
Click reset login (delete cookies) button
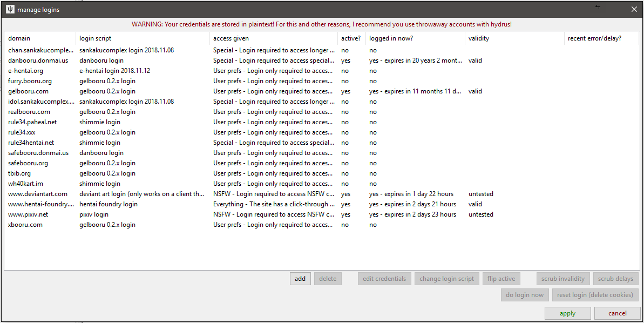[595, 295]
